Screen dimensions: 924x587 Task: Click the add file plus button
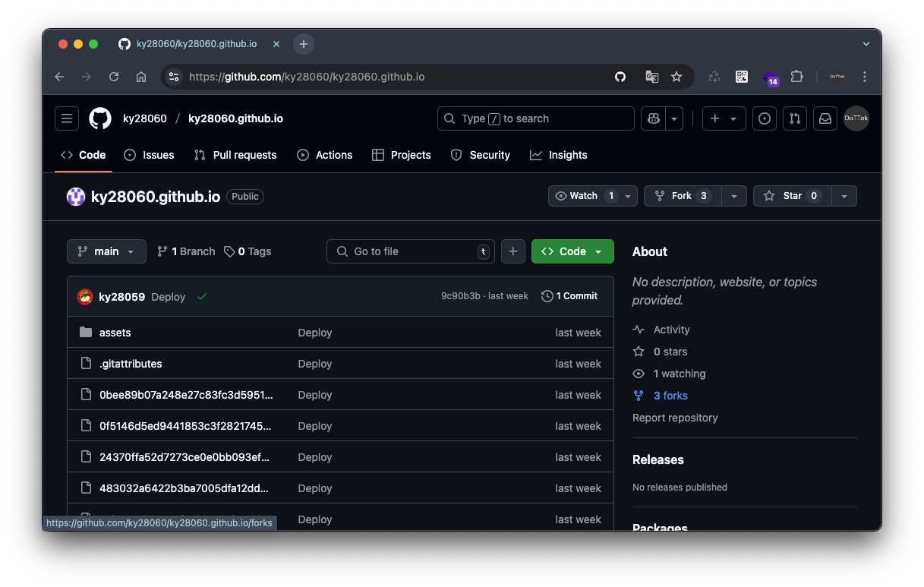click(x=513, y=251)
